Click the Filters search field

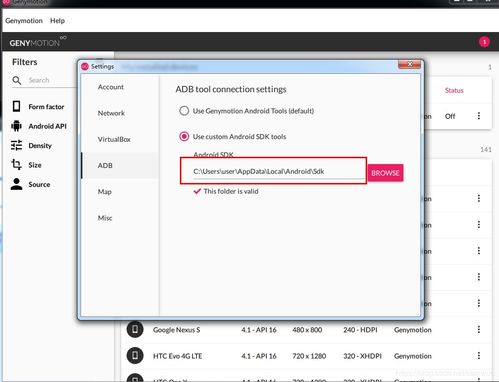pos(45,80)
